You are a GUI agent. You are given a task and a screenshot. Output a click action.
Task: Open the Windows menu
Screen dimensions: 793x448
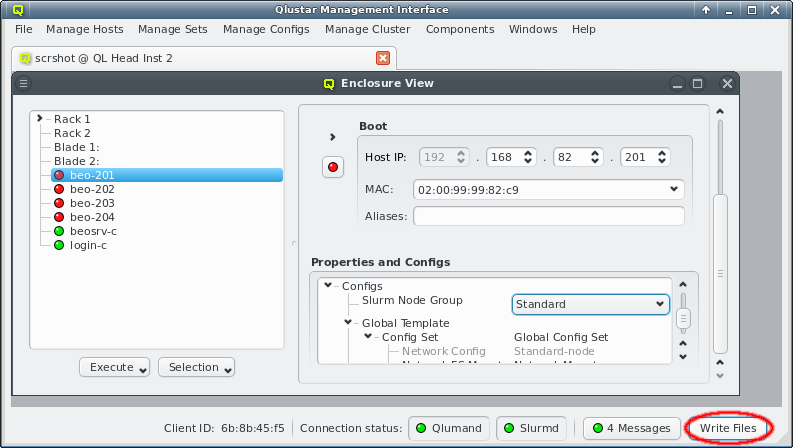(x=533, y=29)
